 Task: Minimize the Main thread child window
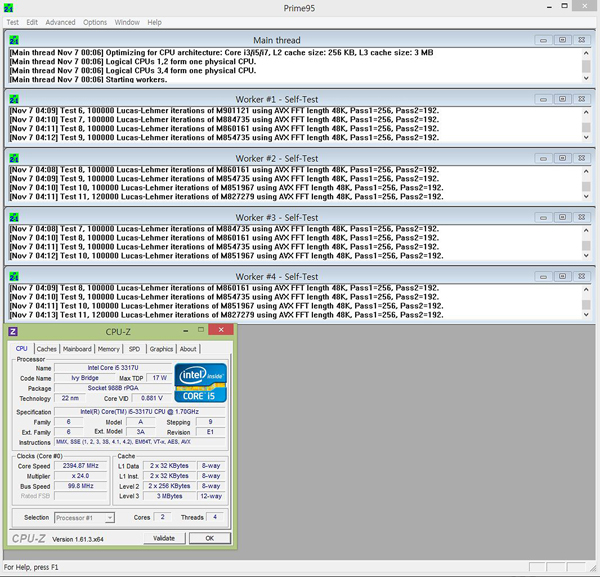(x=543, y=40)
